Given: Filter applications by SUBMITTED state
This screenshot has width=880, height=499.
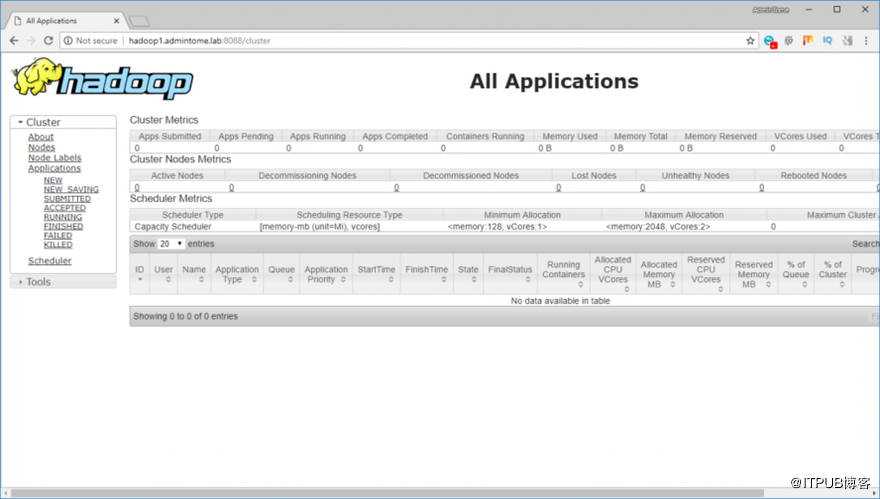Looking at the screenshot, I should click(67, 199).
